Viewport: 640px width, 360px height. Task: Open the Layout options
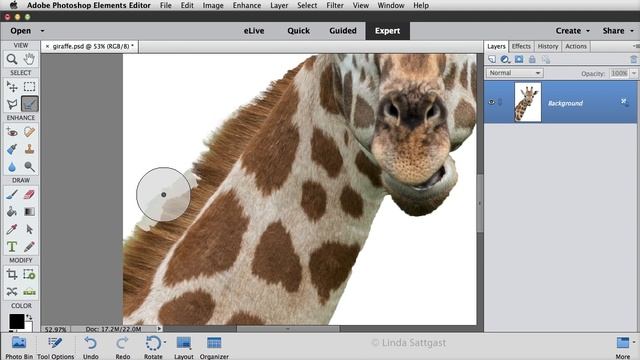coord(184,348)
